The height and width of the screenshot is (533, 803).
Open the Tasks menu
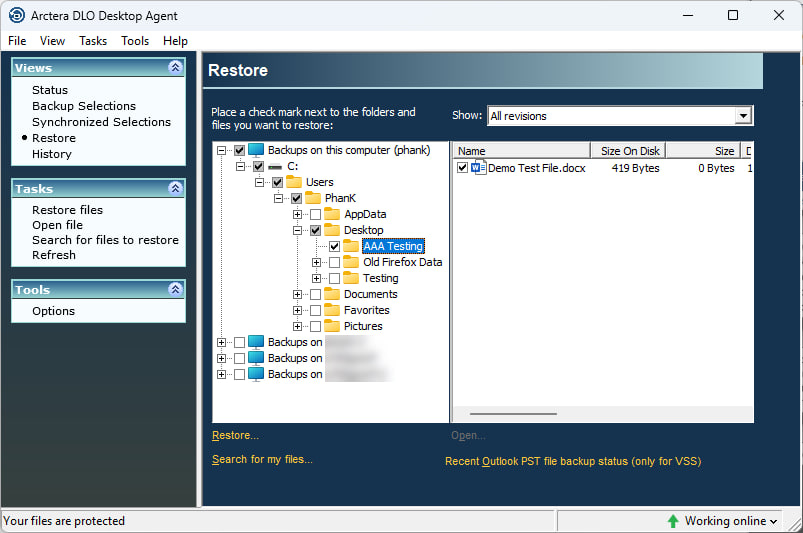93,41
